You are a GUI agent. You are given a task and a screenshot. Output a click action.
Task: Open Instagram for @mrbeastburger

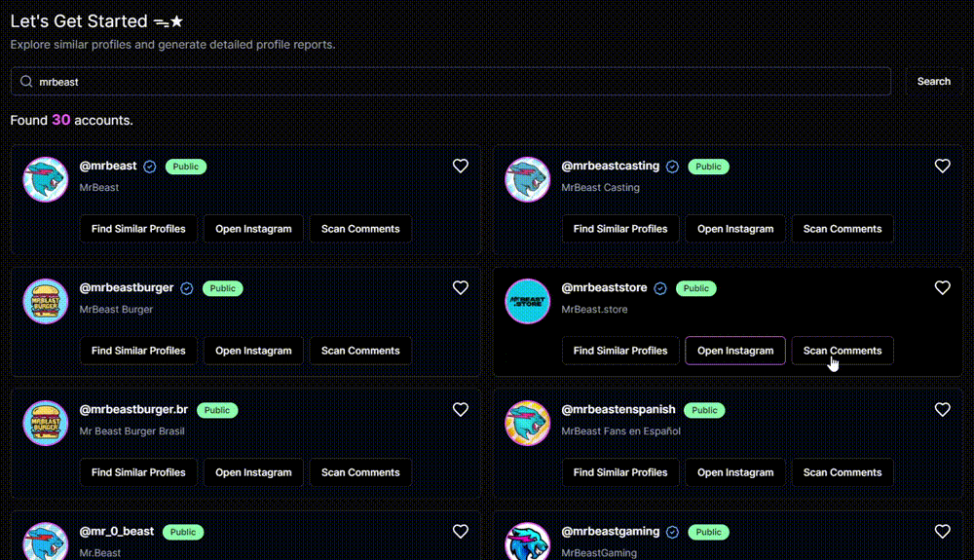(x=253, y=351)
